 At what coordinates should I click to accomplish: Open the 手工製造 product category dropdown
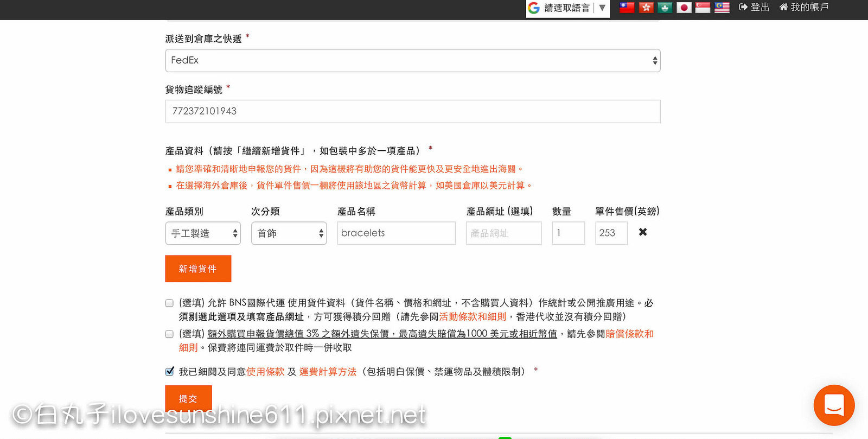(x=203, y=233)
